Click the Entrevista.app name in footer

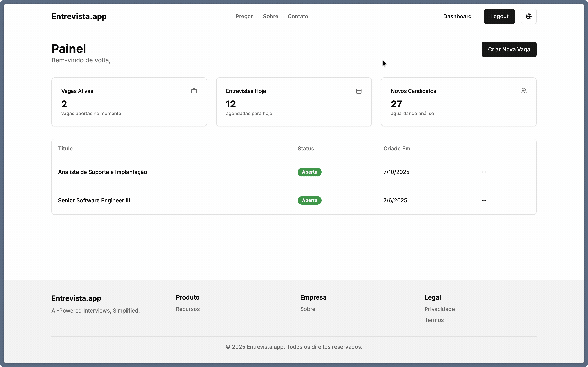(76, 298)
